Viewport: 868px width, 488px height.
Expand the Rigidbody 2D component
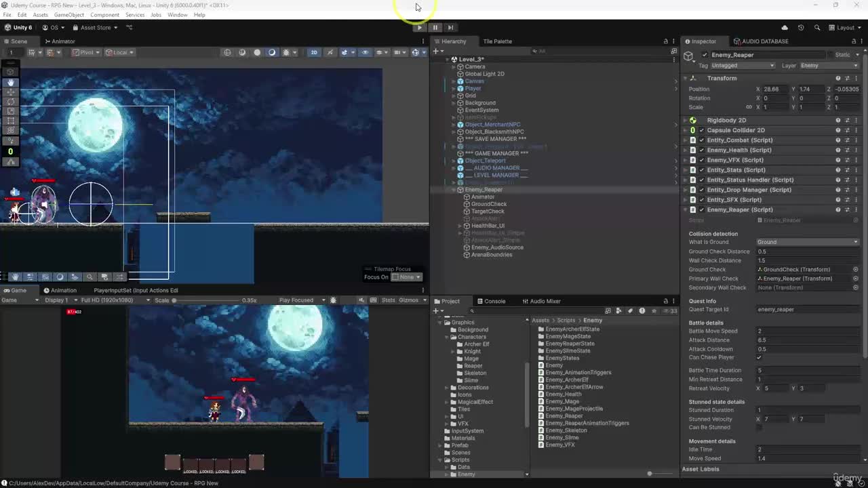[685, 121]
